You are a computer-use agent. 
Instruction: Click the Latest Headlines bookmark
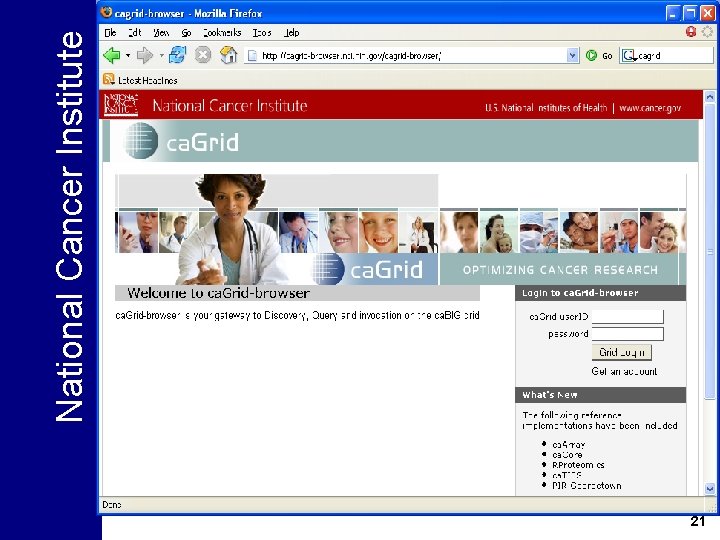point(147,80)
